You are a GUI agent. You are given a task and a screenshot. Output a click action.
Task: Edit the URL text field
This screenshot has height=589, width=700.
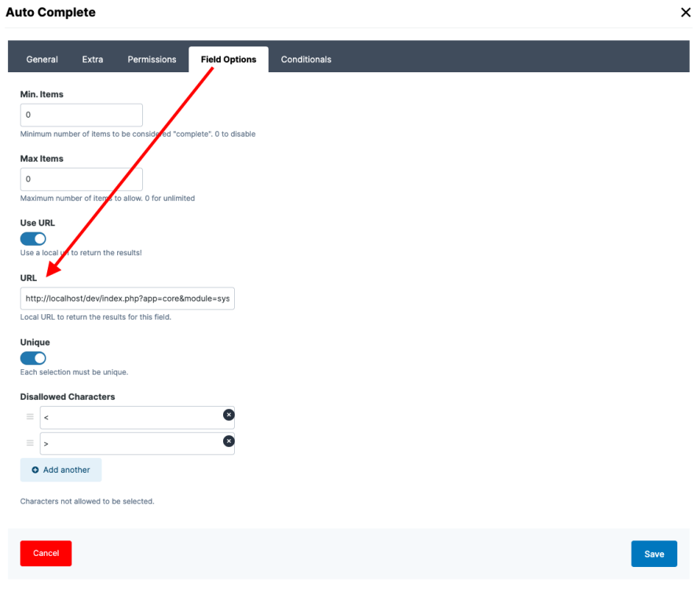[127, 299]
